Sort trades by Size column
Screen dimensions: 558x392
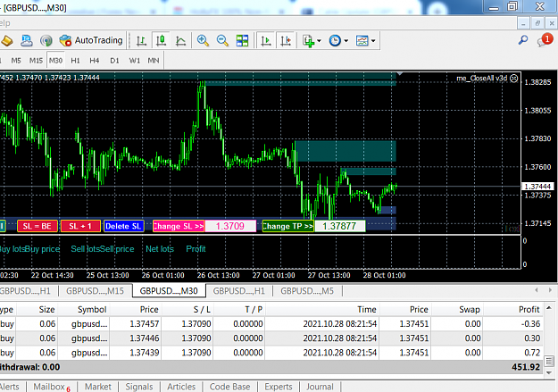37,309
